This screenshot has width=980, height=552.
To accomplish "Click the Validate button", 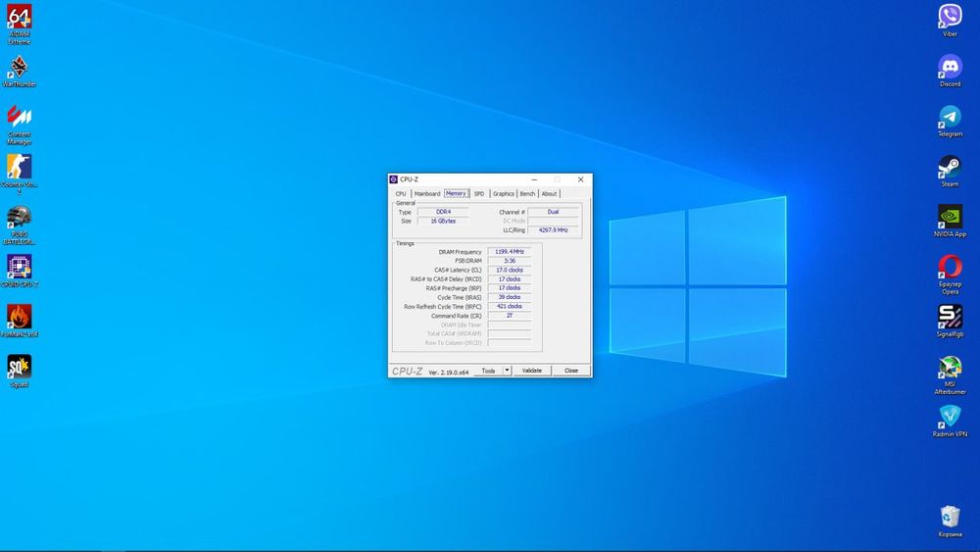I will 532,371.
